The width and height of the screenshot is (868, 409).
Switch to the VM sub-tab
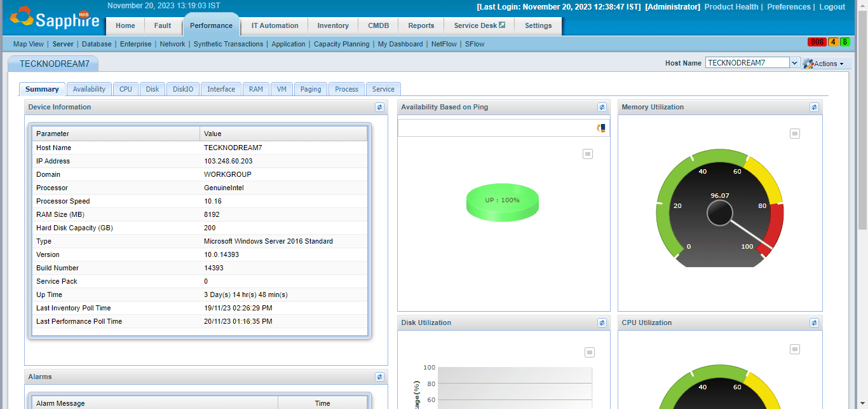[281, 89]
